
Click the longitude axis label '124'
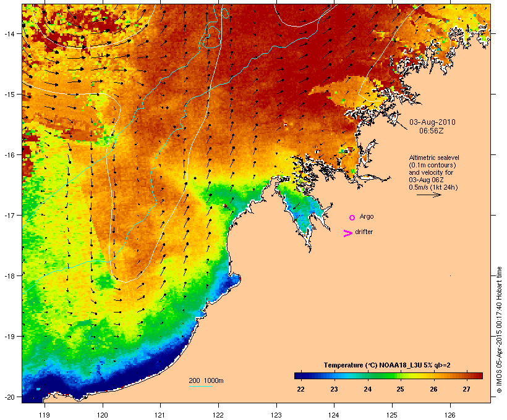pos(334,415)
